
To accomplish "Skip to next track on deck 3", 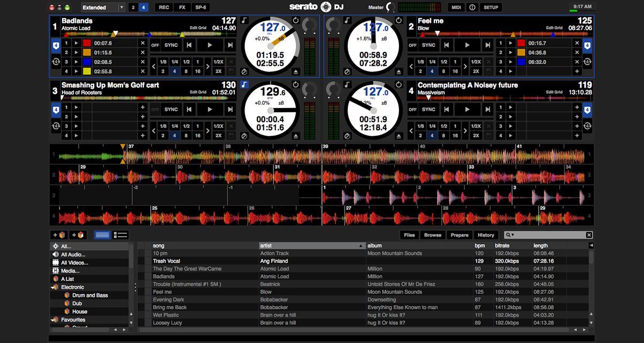I will pos(231,110).
